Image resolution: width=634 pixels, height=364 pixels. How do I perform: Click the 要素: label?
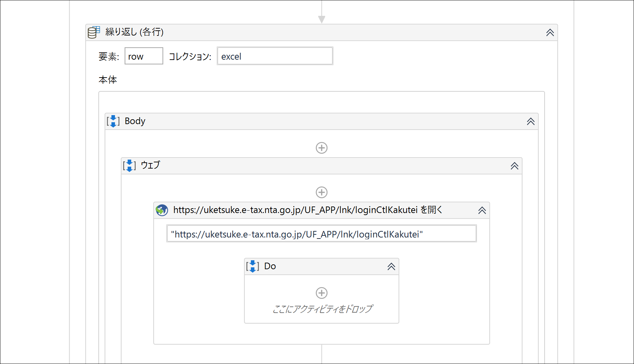tap(109, 57)
